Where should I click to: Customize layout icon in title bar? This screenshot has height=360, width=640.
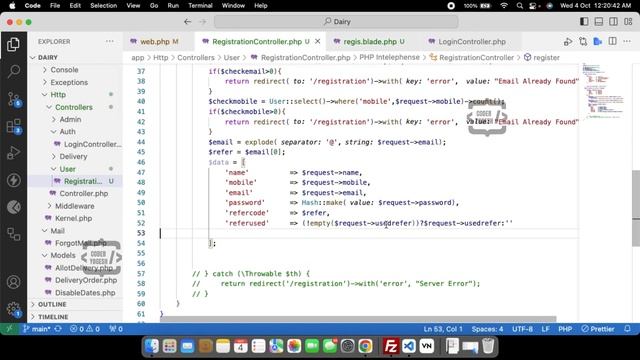click(628, 22)
